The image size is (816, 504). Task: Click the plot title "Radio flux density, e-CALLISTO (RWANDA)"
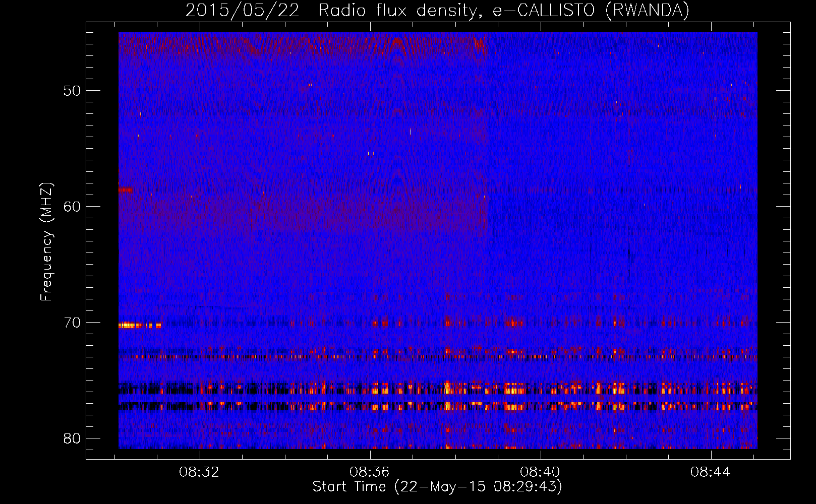point(503,10)
